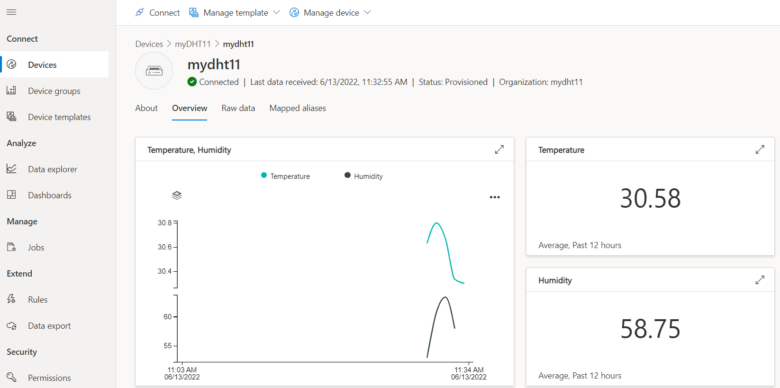780x388 pixels.
Task: Click the mydht11 device title
Action: [x=214, y=65]
